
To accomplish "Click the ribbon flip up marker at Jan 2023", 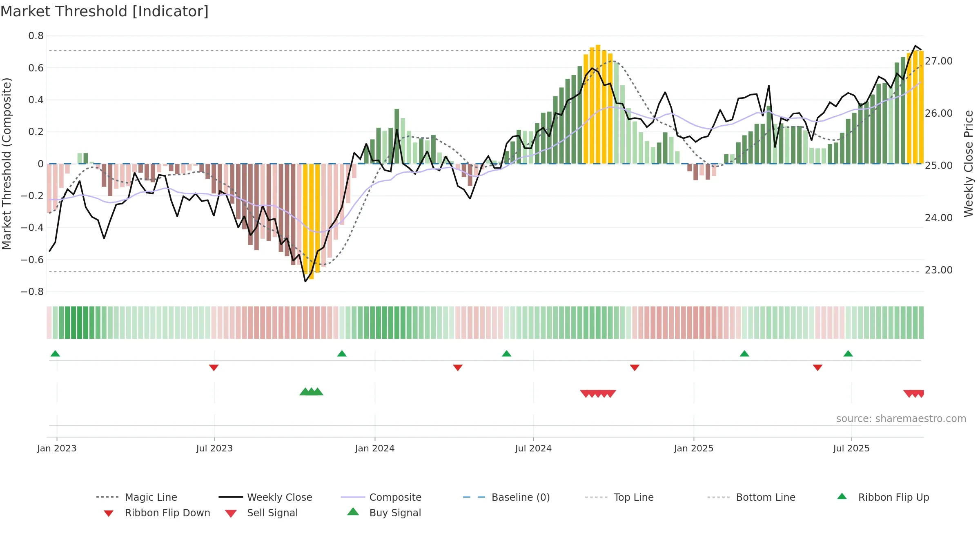I will (55, 353).
